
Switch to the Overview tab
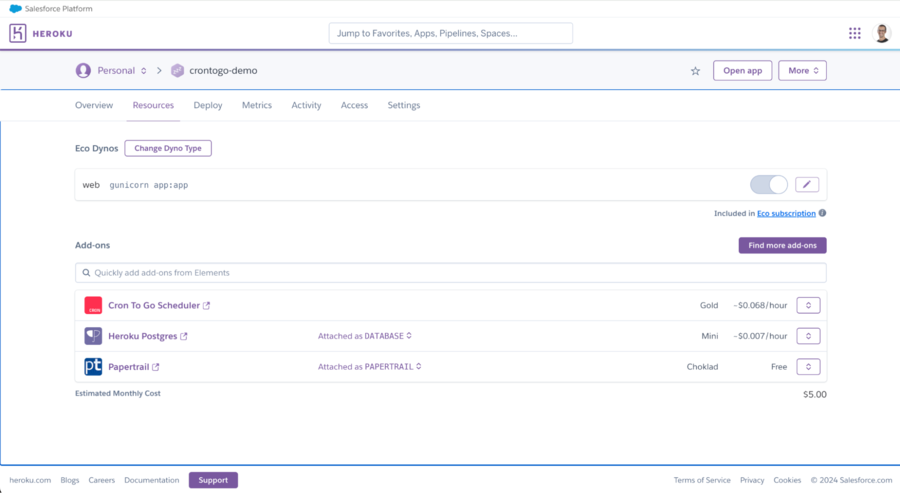point(94,105)
